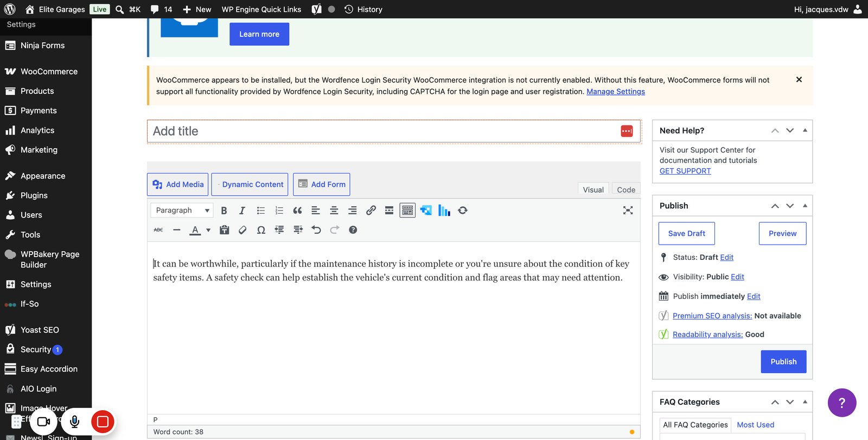Select the All FAQ Categories tab
This screenshot has width=868, height=440.
(x=695, y=425)
